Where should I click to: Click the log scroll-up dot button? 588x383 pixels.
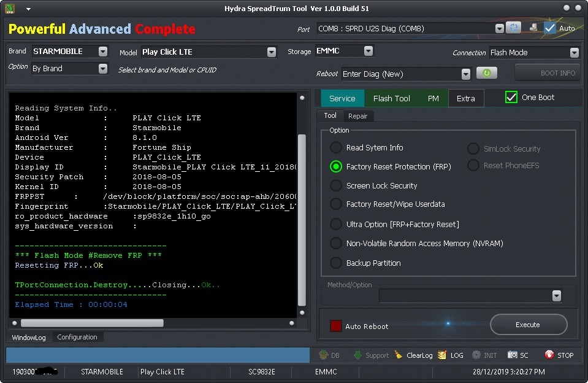click(302, 98)
